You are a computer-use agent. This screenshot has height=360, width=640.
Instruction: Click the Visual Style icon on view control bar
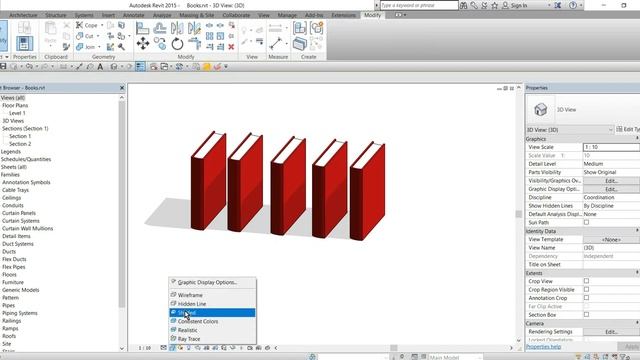[172, 348]
